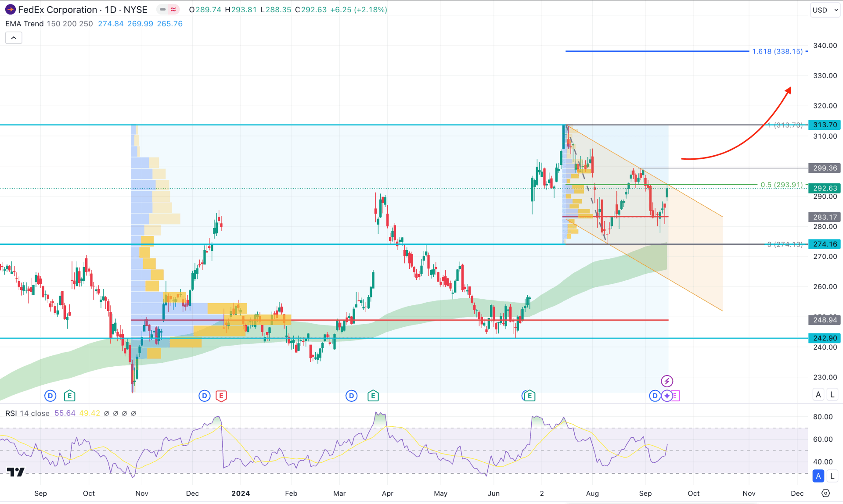Viewport: 843px width, 504px height.
Task: Open the green earnings E marker near September 2023
Action: coord(69,396)
